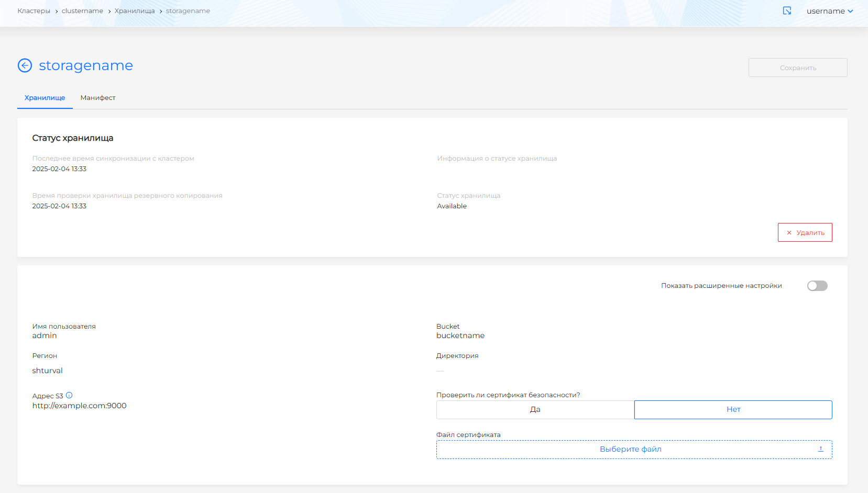Click the back arrow beside storagename title

coord(25,65)
